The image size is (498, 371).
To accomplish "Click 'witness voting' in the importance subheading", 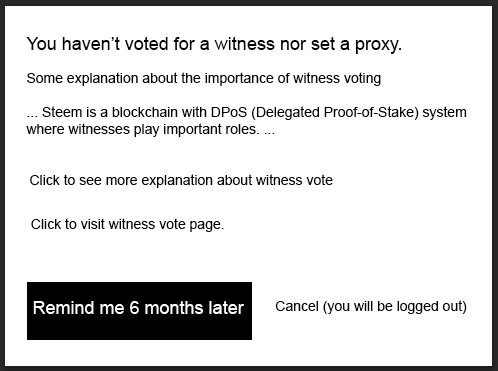I will click(x=337, y=79).
